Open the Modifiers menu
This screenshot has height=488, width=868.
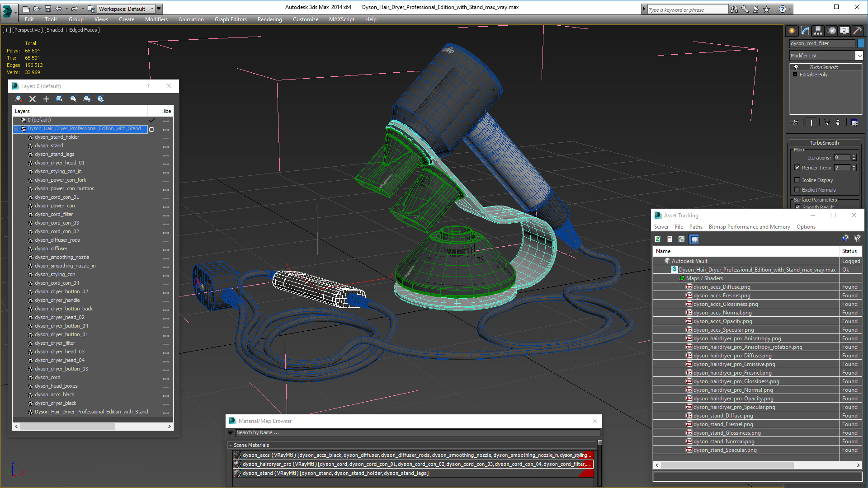pos(156,19)
